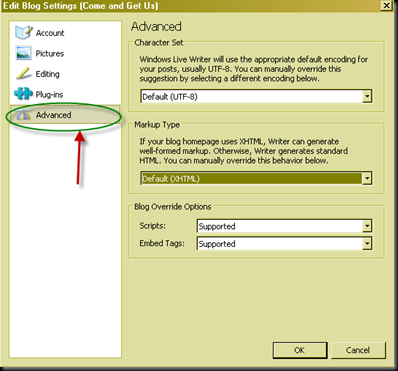Viewport: 398px width, 371px height.
Task: Open the Default (UTF-8) character set dropdown
Action: (x=256, y=97)
